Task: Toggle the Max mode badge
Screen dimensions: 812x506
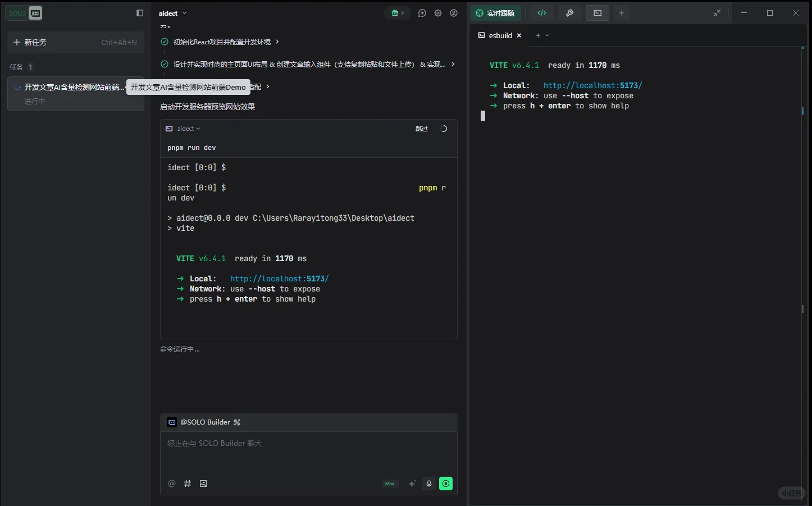Action: tap(390, 484)
